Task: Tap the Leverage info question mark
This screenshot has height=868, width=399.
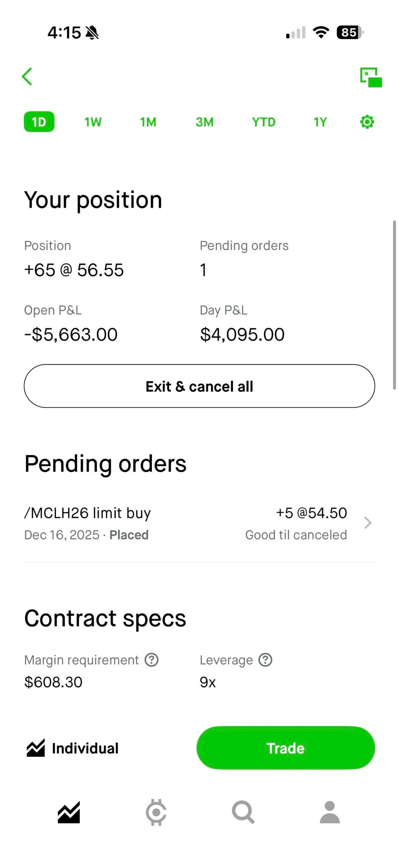Action: 265,660
